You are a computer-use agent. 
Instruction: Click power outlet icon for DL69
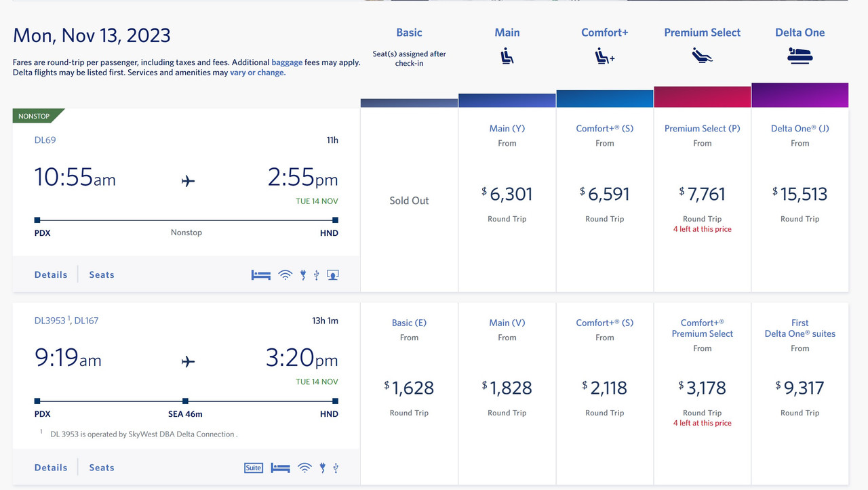coord(303,275)
